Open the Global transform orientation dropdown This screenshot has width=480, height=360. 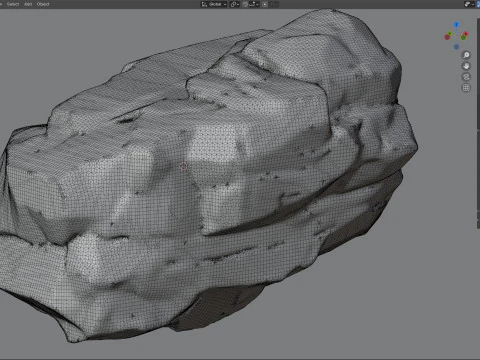[x=214, y=4]
